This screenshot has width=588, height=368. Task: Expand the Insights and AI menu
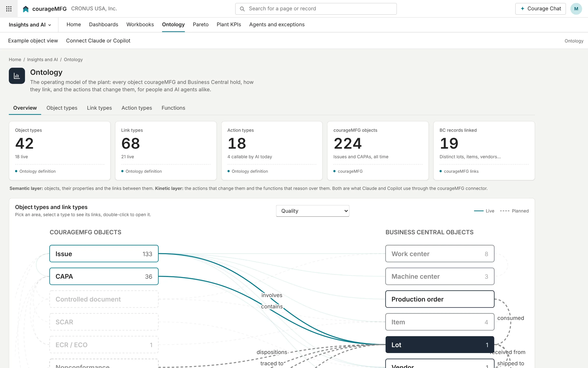point(30,25)
